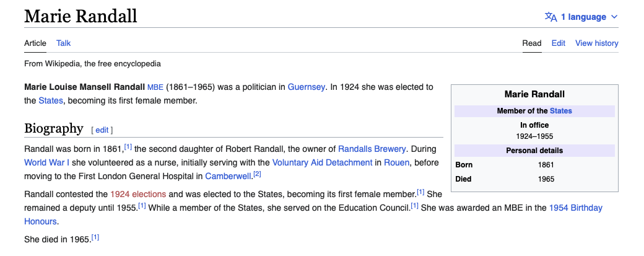This screenshot has width=644, height=256.
Task: Click citation [2] after Camberwell
Action: click(258, 174)
